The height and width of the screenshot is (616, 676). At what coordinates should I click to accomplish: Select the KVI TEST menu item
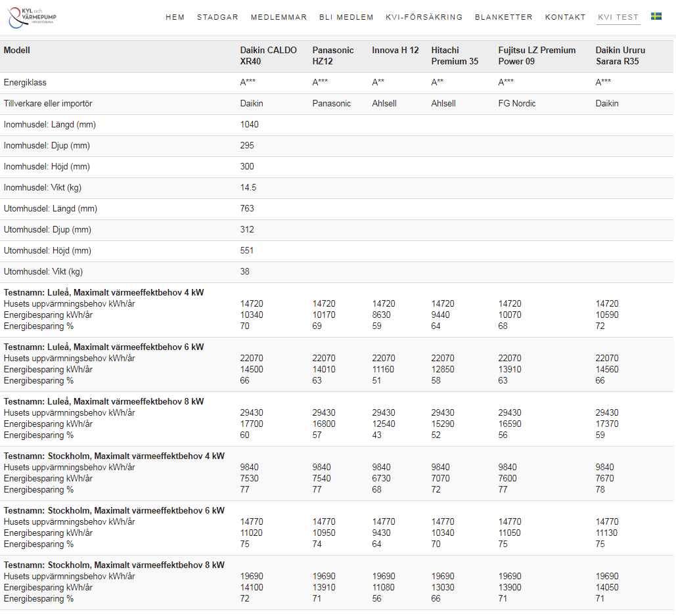point(618,17)
